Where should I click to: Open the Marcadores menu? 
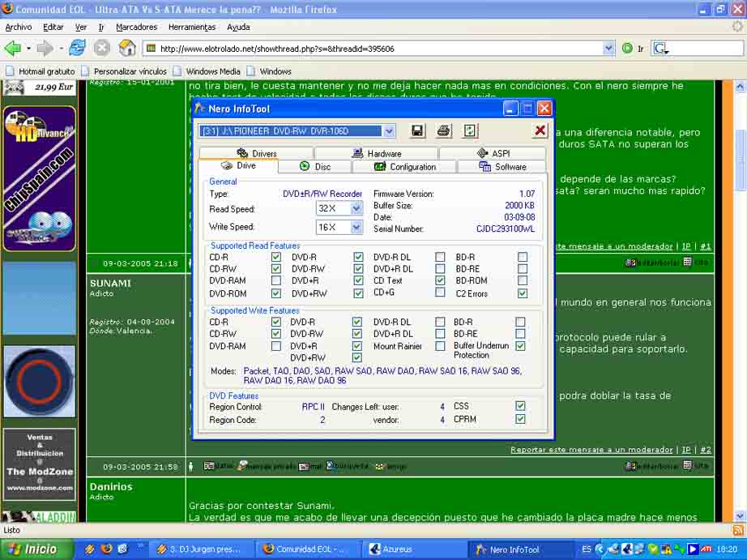pos(136,28)
